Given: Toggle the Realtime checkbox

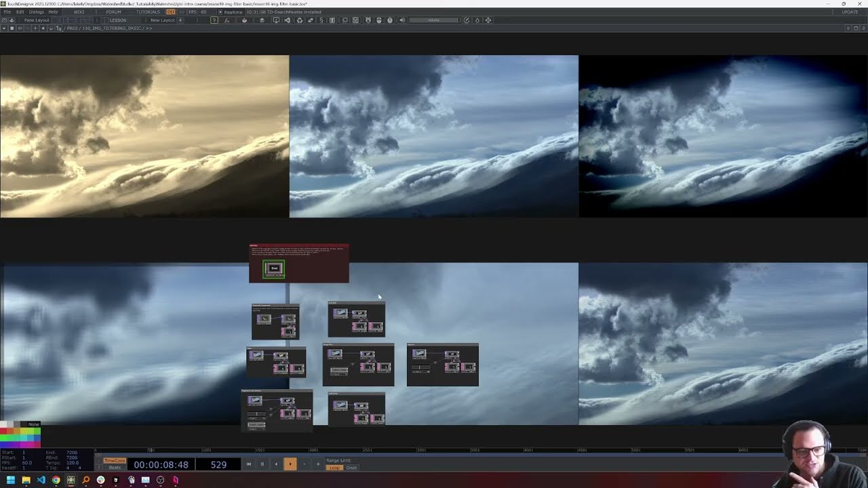Looking at the screenshot, I should click(220, 12).
